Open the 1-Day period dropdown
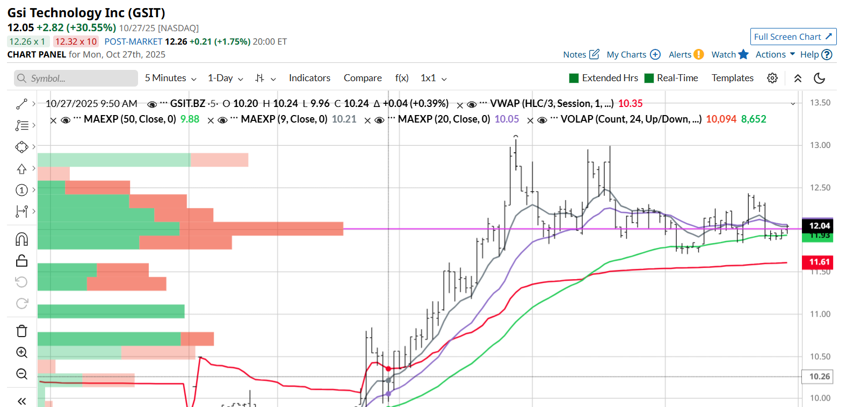 coord(225,78)
